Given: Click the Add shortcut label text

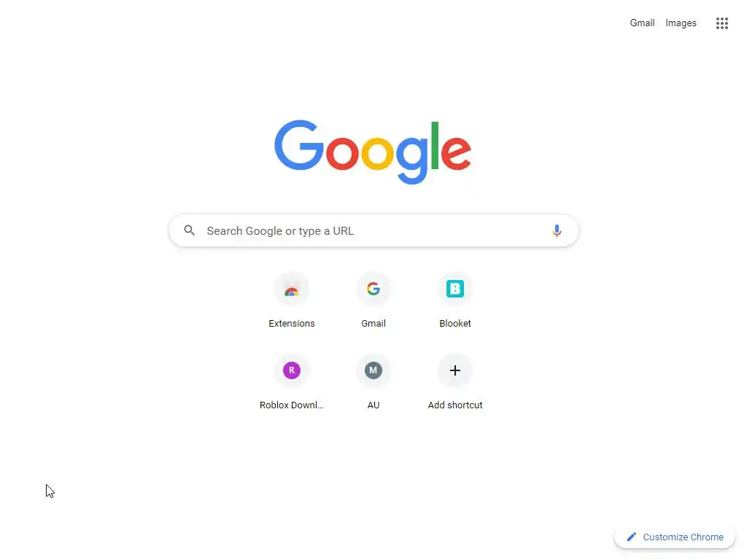Looking at the screenshot, I should (x=455, y=405).
